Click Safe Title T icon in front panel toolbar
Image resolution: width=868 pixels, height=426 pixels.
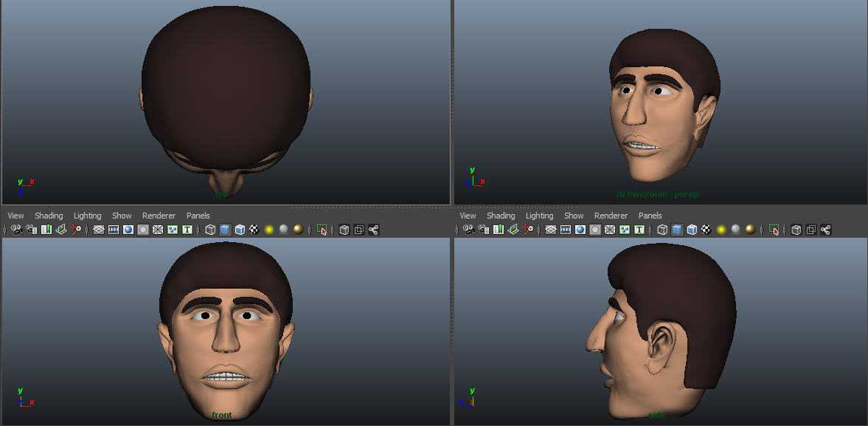point(187,230)
